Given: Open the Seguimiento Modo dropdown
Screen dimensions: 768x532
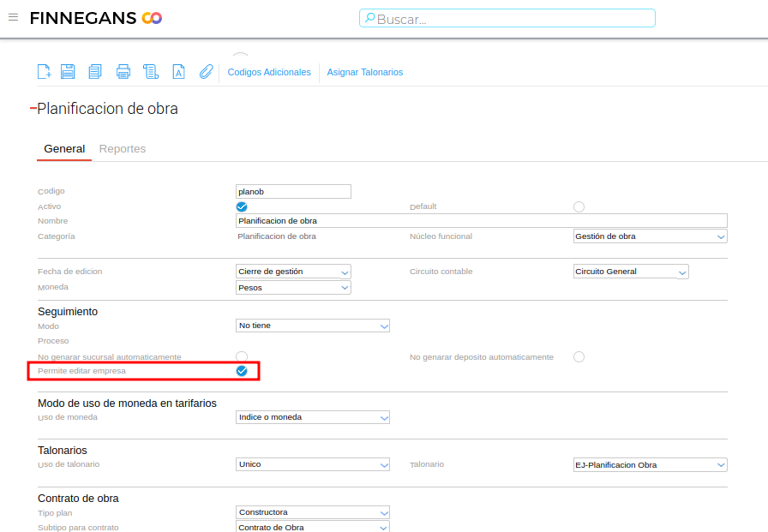Looking at the screenshot, I should [x=313, y=326].
